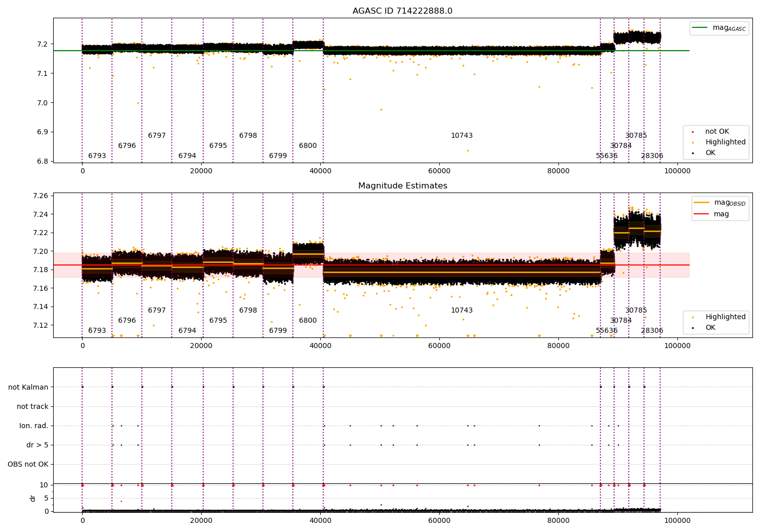Screen dimensions: 760x532
Task: Click the 'not Kalman' row label
Action: [x=28, y=388]
